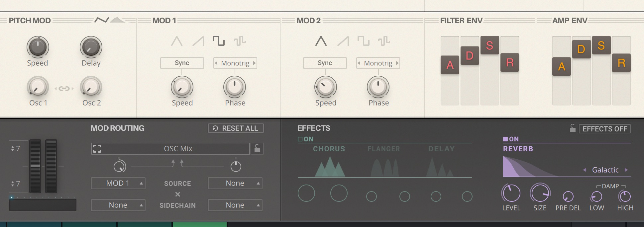Select the random waveform in MOD 2
The image size is (644, 227).
384,41
